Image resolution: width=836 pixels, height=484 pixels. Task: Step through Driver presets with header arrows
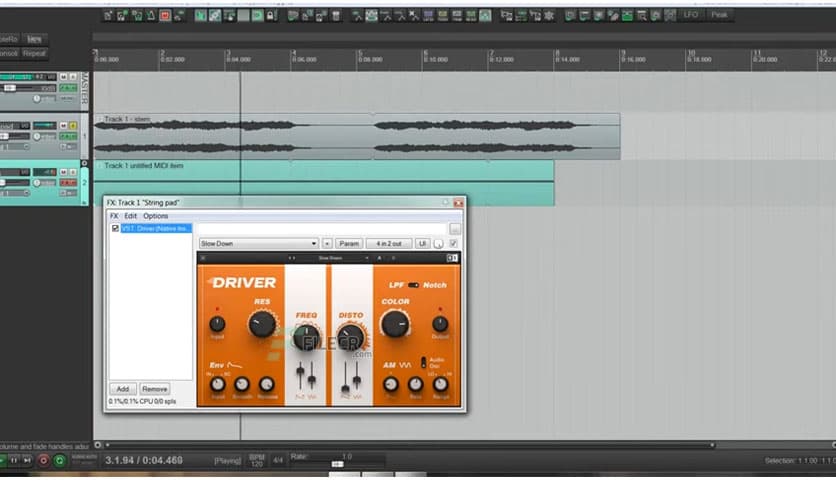[x=292, y=258]
